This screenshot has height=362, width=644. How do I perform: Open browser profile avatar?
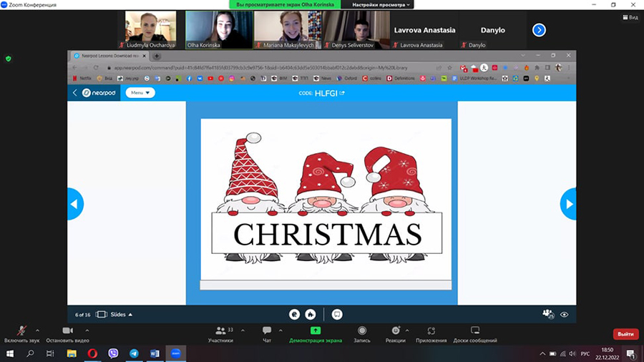(558, 68)
